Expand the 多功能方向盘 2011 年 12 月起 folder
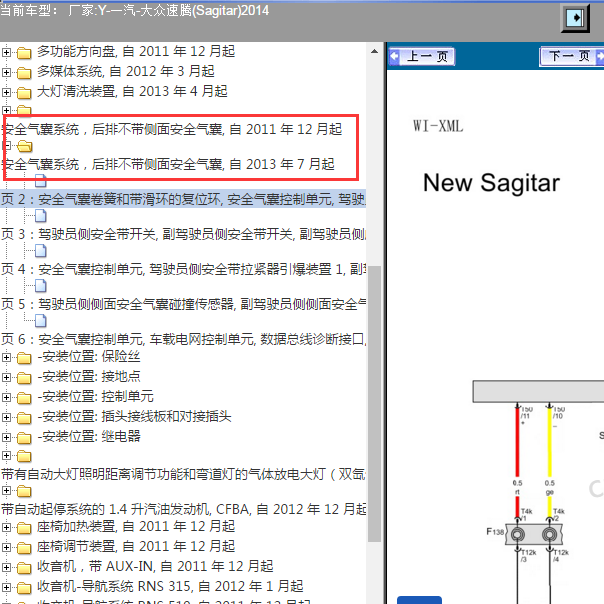The height and width of the screenshot is (604, 604). (6, 52)
